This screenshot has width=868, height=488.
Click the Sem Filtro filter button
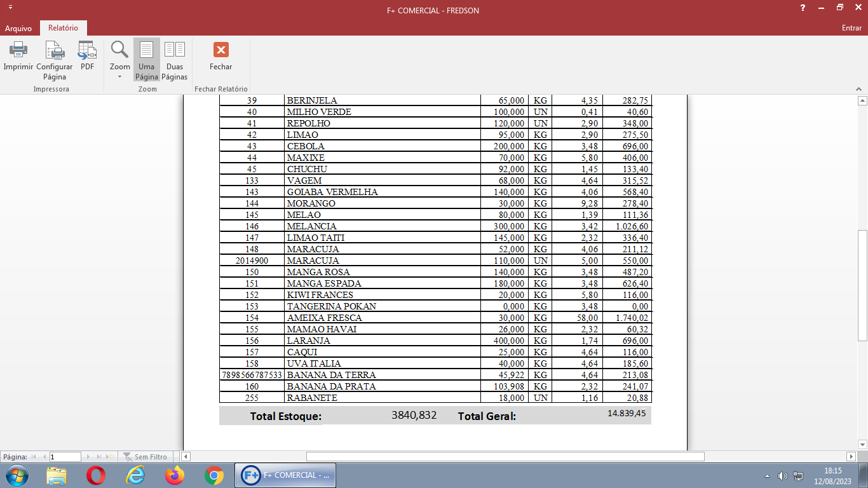(146, 457)
